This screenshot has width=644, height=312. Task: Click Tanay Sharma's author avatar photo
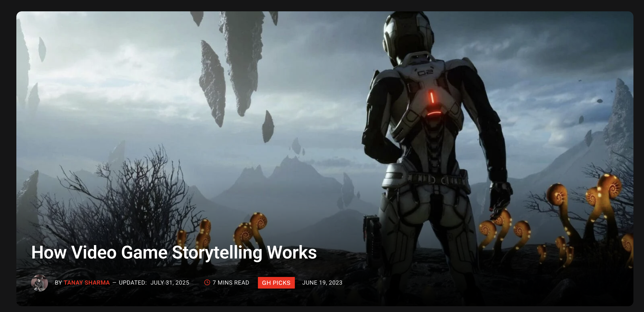click(40, 283)
